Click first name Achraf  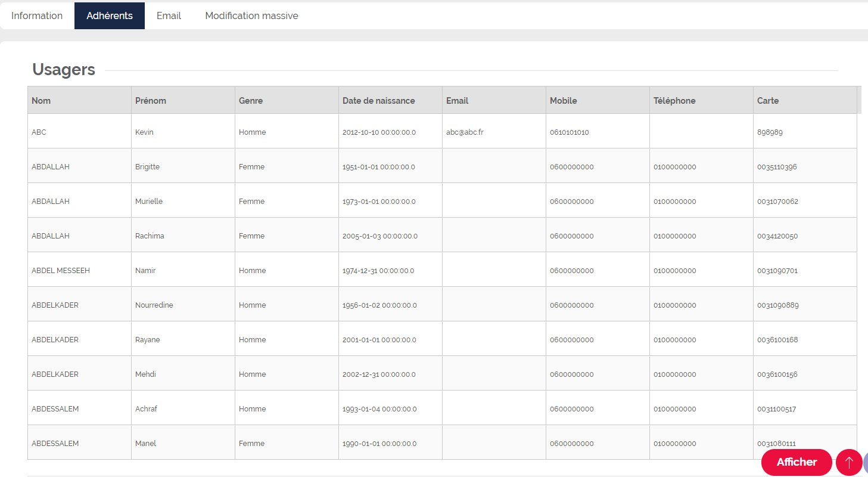point(146,409)
